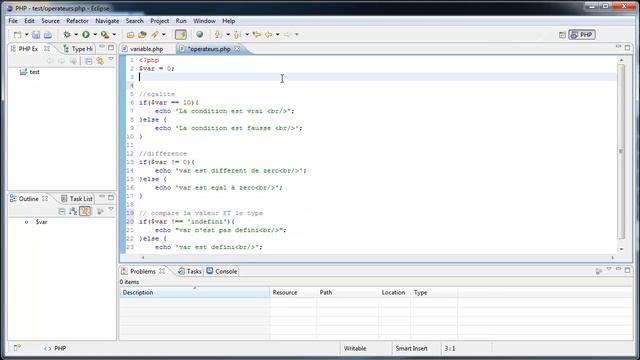
Task: Open the Run menu
Action: tap(181, 21)
